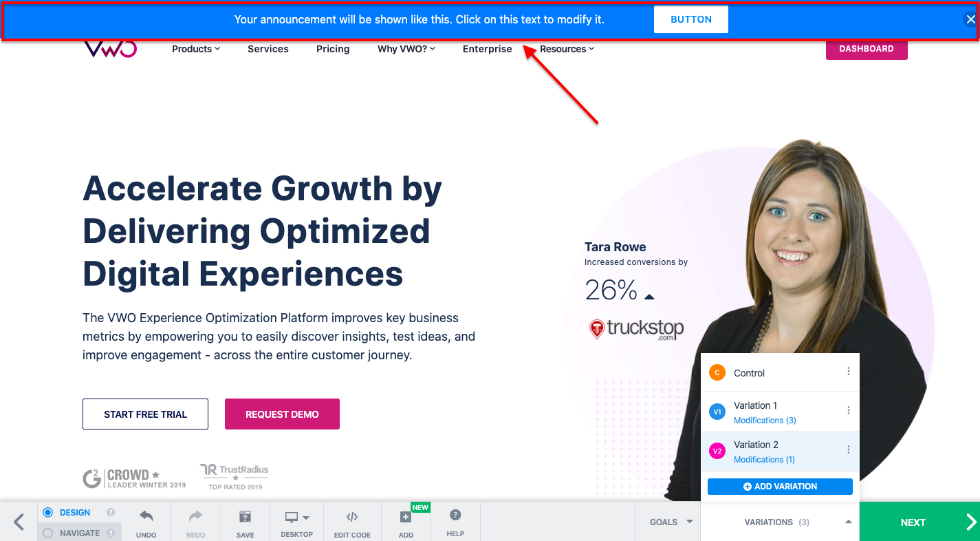980x541 pixels.
Task: Save changes with the Save icon
Action: click(245, 517)
